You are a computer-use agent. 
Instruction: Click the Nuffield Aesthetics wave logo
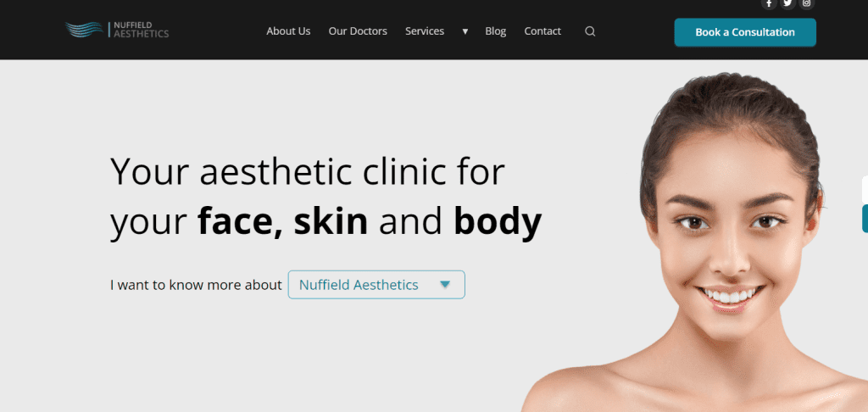click(x=84, y=30)
